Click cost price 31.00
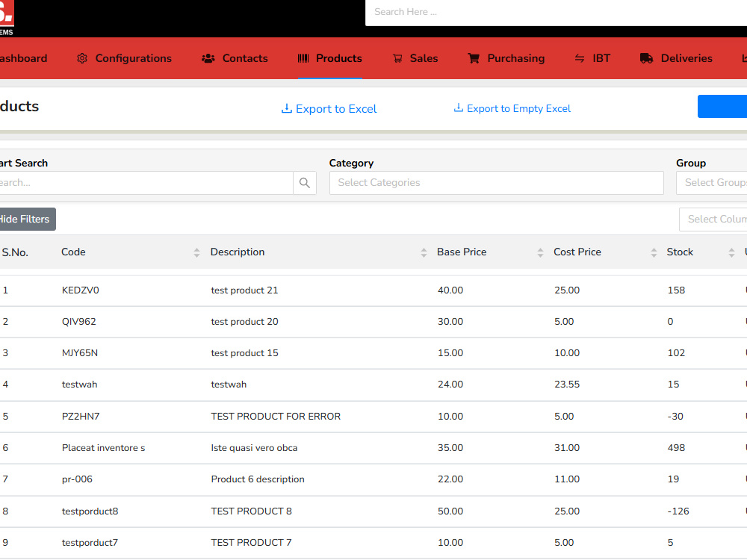This screenshot has height=560, width=747. (567, 447)
